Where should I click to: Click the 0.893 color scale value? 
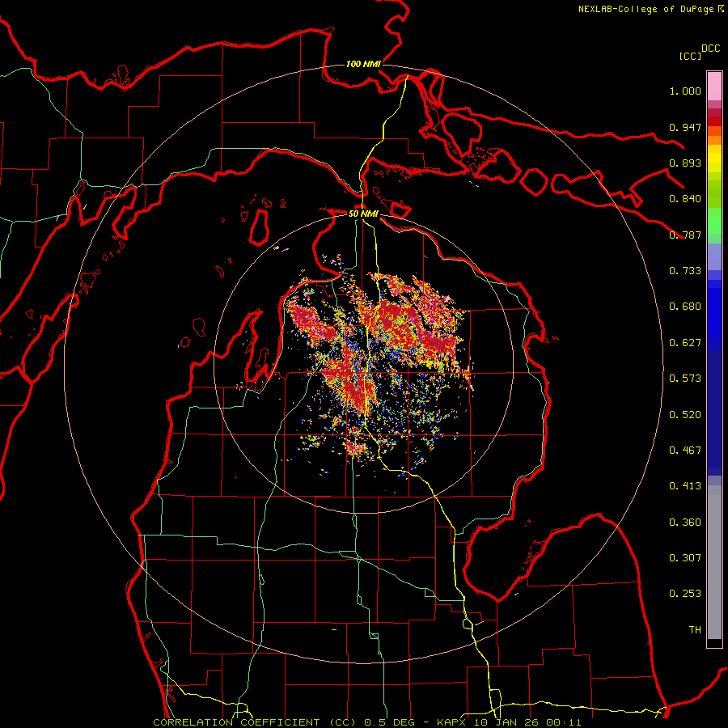point(685,163)
